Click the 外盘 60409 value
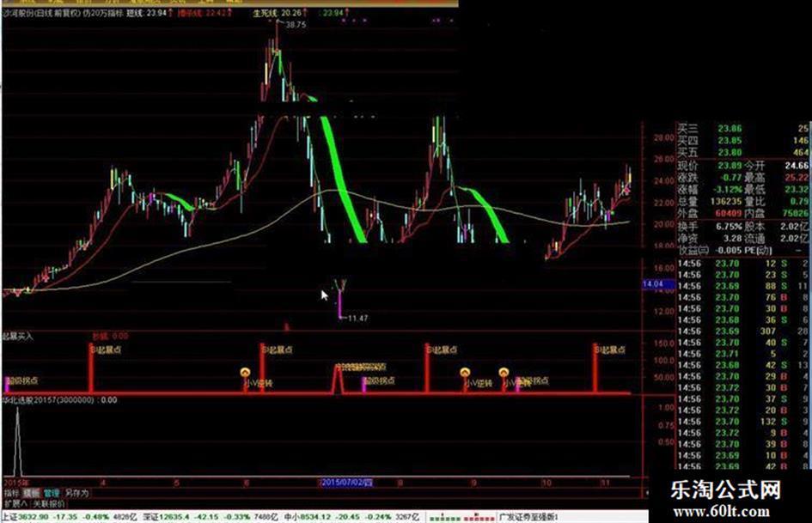 coord(730,213)
